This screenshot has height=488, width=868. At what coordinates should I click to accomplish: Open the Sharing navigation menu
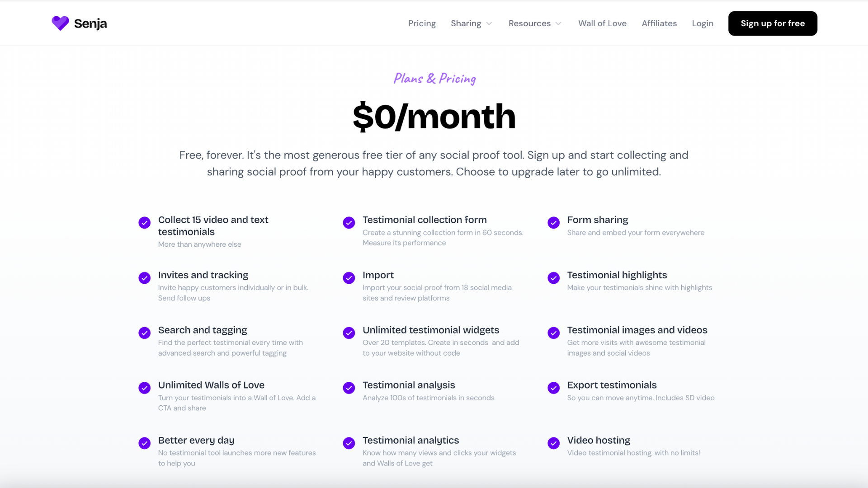(x=466, y=23)
